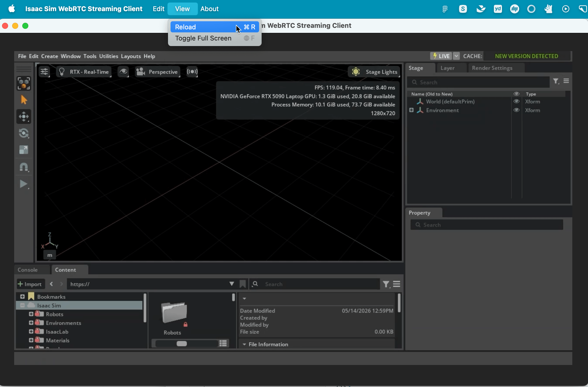Open the Apple menu
This screenshot has width=588, height=387.
12,9
